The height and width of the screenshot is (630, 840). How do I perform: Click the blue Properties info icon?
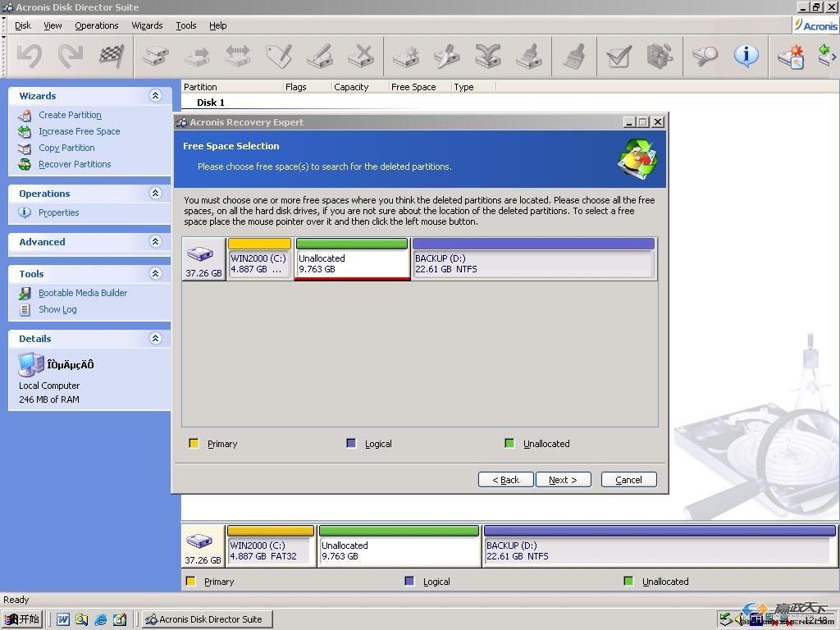click(746, 55)
